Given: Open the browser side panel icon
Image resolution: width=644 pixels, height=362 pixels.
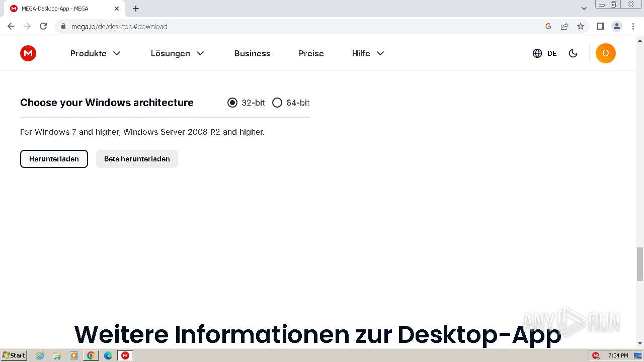Looking at the screenshot, I should click(600, 26).
